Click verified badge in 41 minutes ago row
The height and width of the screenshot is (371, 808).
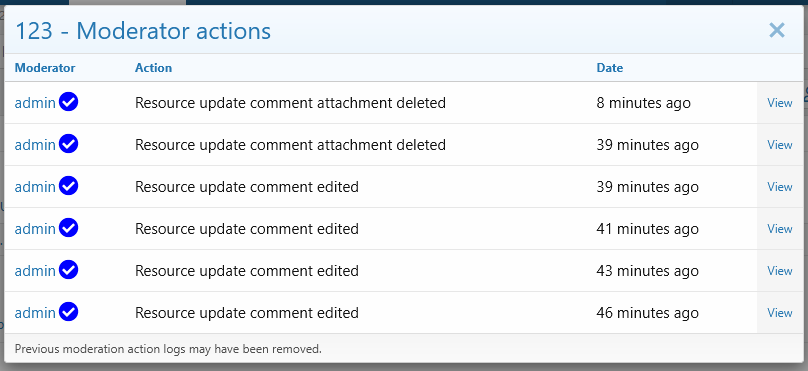pyautogui.click(x=69, y=228)
